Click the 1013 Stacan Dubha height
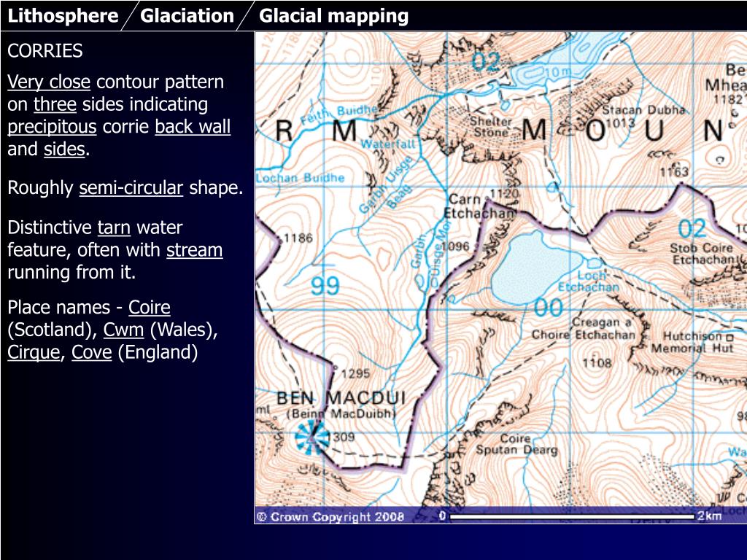 click(621, 122)
